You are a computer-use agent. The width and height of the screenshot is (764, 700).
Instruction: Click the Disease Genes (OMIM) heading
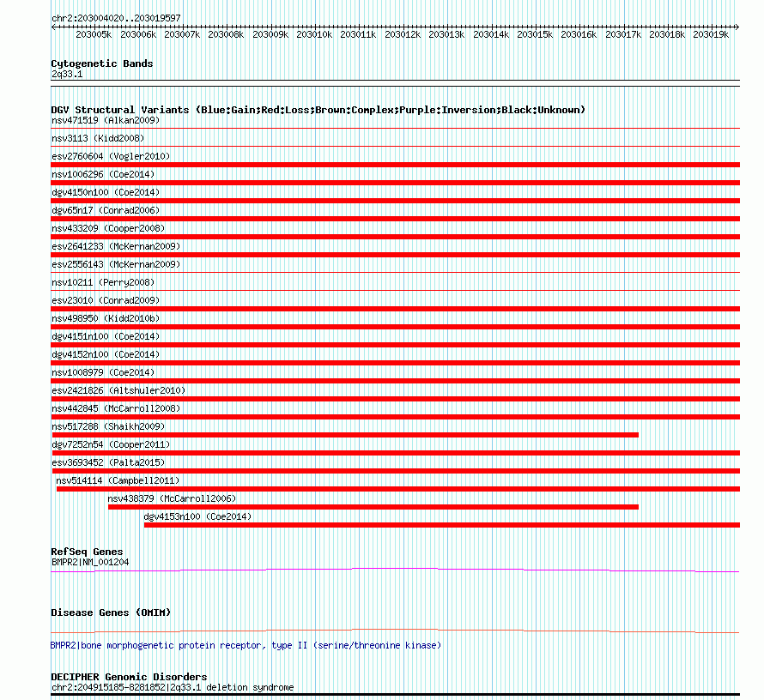(111, 612)
